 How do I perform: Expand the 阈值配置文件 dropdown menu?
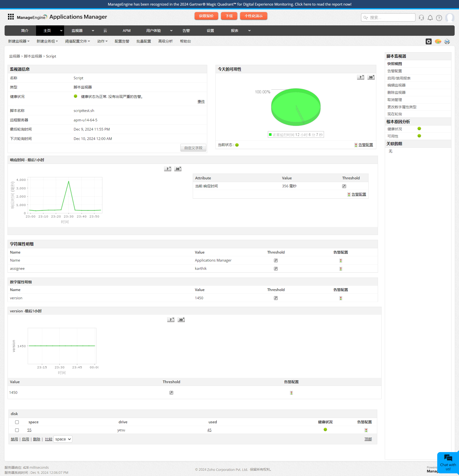click(77, 41)
